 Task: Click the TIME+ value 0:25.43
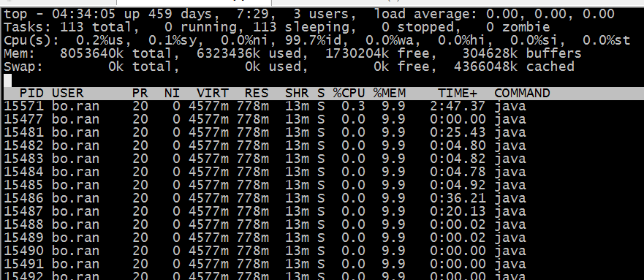458,132
